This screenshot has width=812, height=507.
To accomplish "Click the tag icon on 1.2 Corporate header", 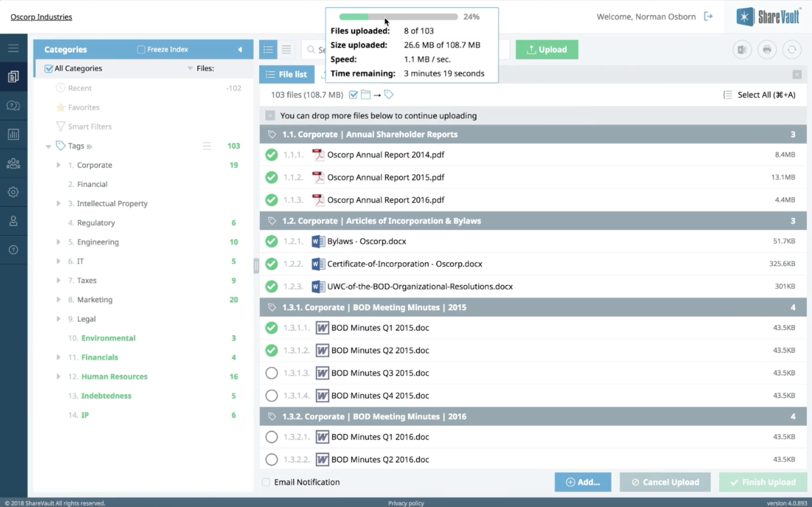I will (x=272, y=221).
